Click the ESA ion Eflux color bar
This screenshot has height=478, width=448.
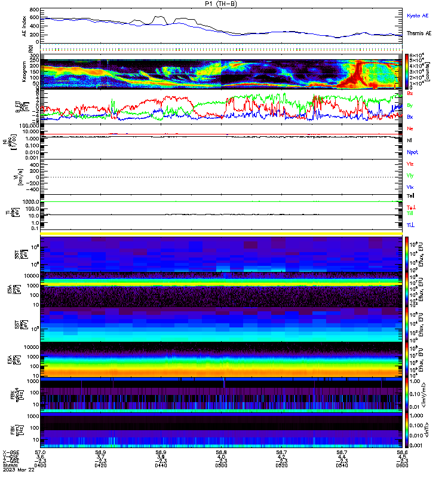pos(407,290)
